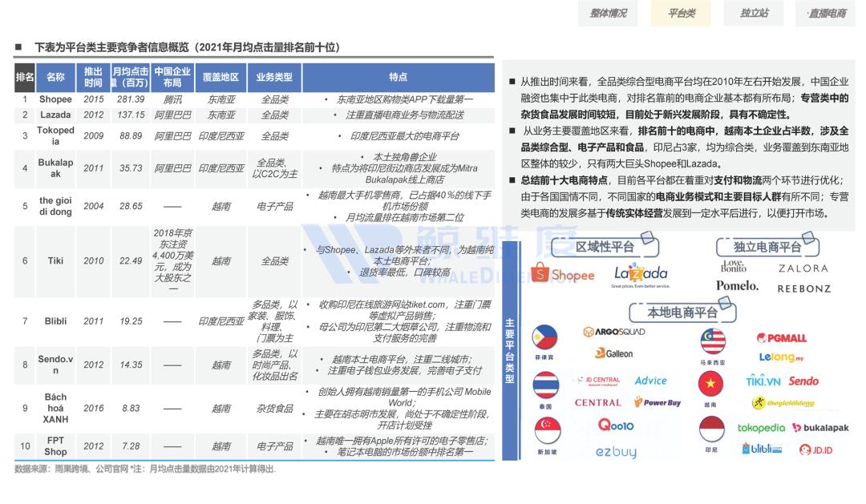The image size is (866, 504).
Task: Click the 名称 column header
Action: click(x=55, y=77)
